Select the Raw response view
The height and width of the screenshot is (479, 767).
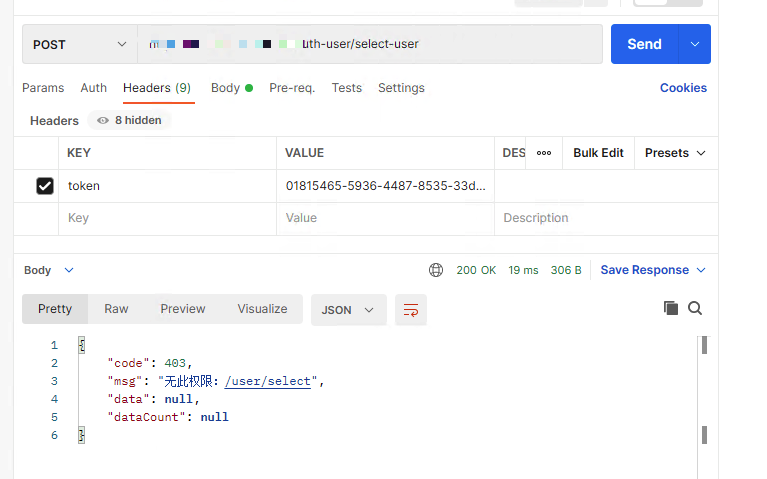[116, 309]
